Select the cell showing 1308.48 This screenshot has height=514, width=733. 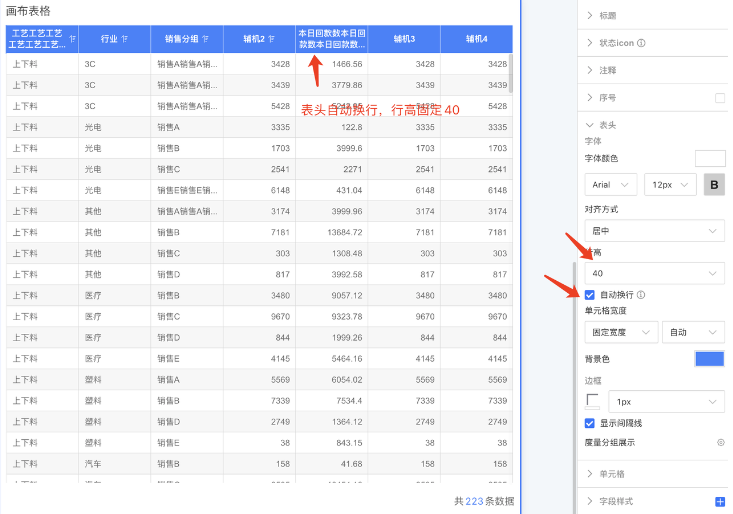[332, 253]
